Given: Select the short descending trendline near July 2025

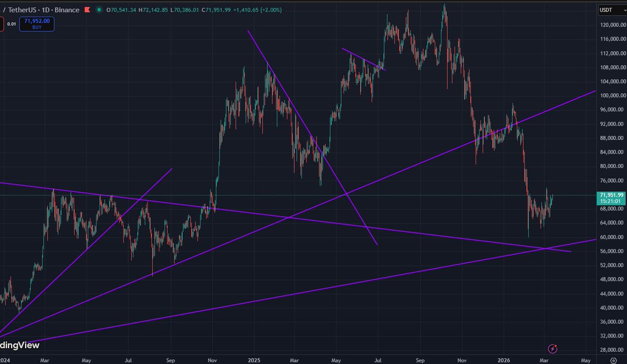Looking at the screenshot, I should 364,59.
